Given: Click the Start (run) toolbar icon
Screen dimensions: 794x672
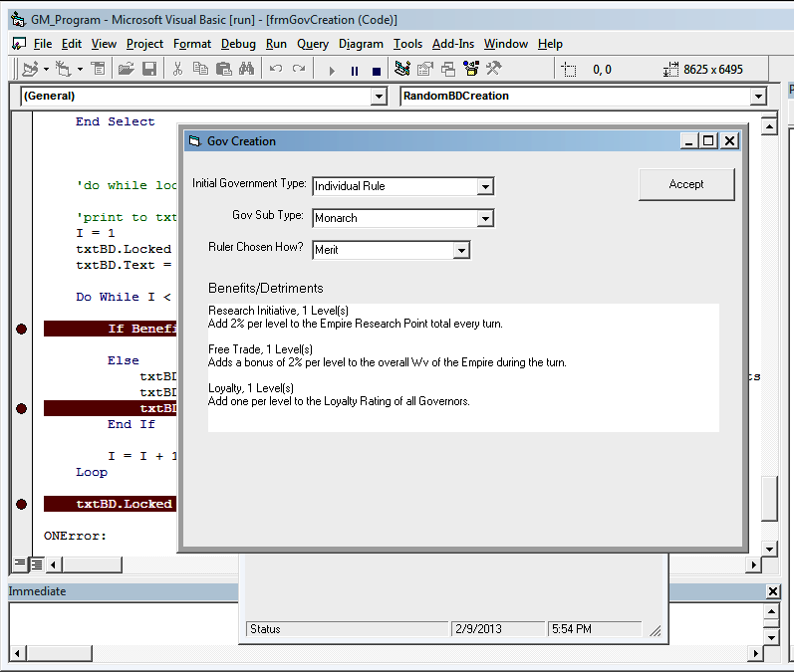Looking at the screenshot, I should [332, 70].
